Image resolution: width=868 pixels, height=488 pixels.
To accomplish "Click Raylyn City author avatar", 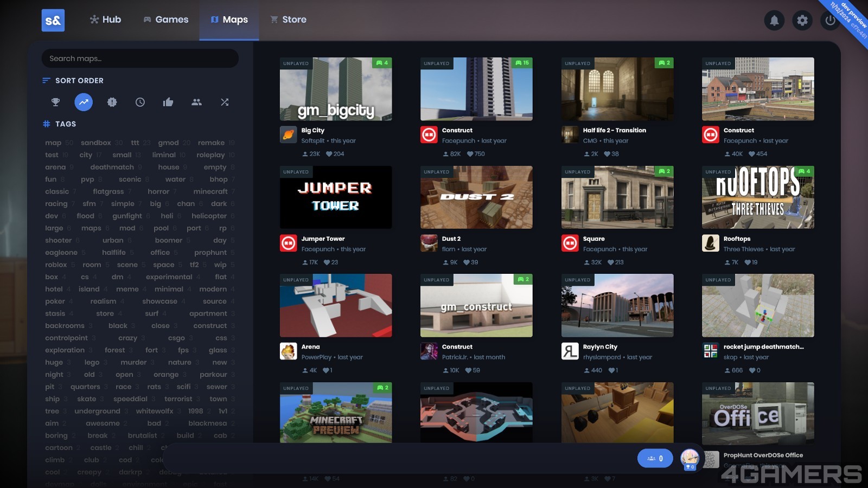I will 570,351.
